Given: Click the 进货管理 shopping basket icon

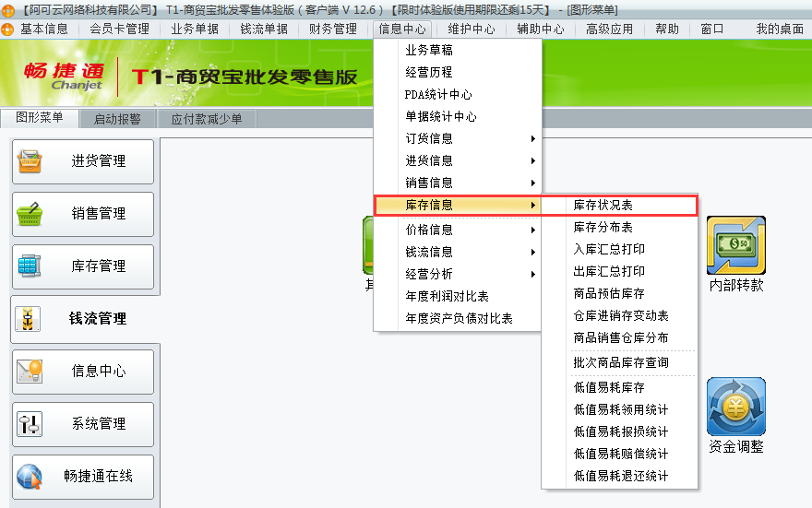Looking at the screenshot, I should [30, 161].
